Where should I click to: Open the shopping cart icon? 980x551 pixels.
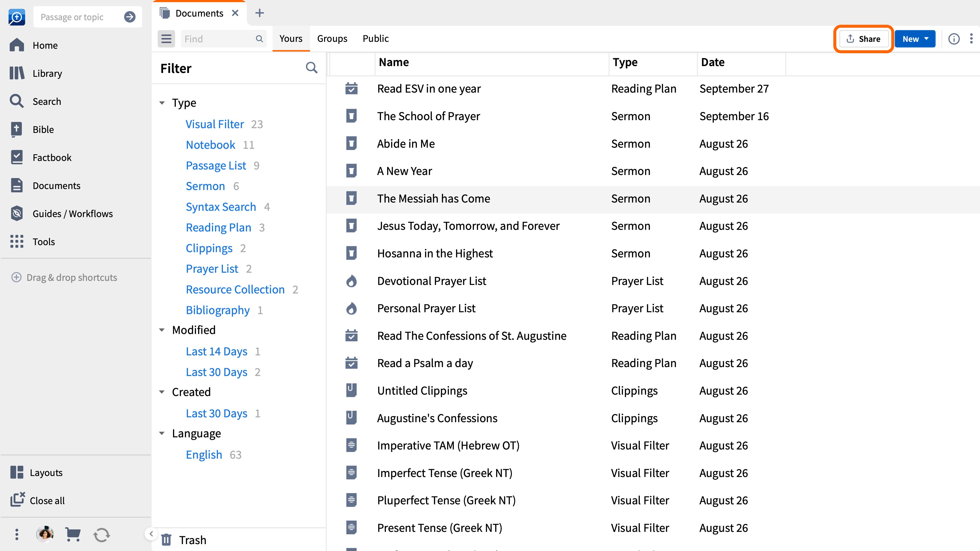coord(73,534)
